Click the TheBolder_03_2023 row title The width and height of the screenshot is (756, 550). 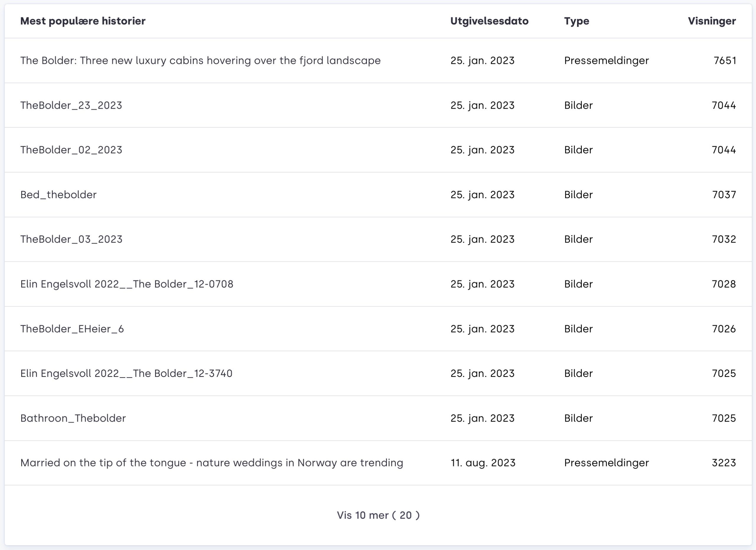pyautogui.click(x=71, y=239)
